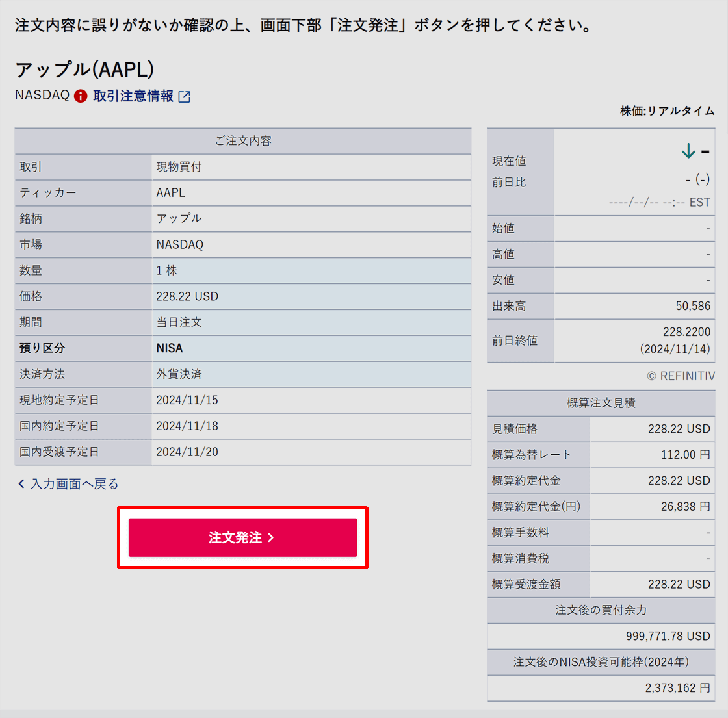Click the 概算注文見積 section header
The width and height of the screenshot is (728, 718).
tap(601, 403)
